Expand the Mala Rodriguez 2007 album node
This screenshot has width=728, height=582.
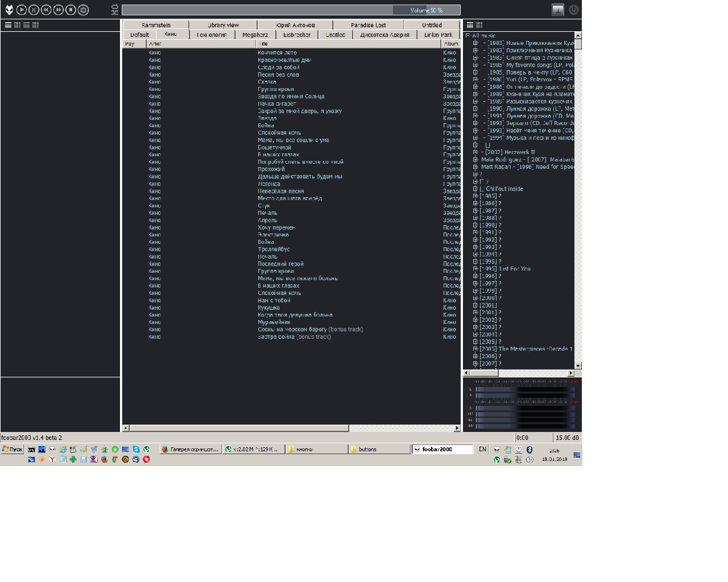475,160
